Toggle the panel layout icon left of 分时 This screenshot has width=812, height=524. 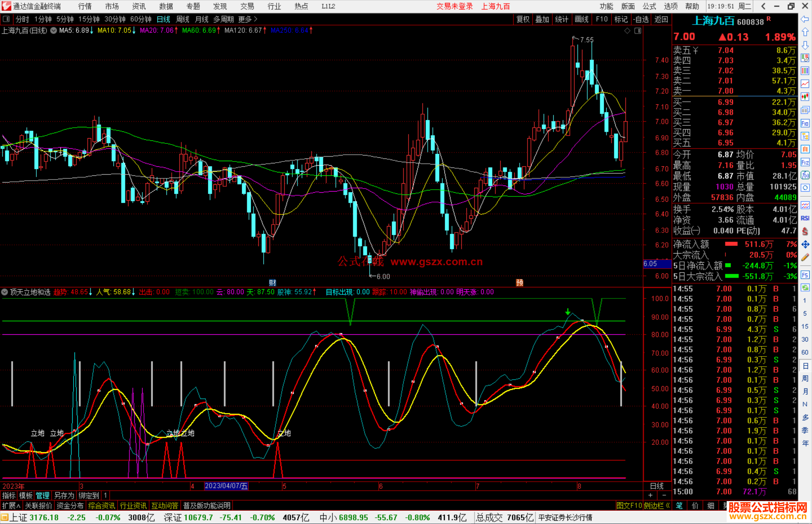[x=6, y=19]
